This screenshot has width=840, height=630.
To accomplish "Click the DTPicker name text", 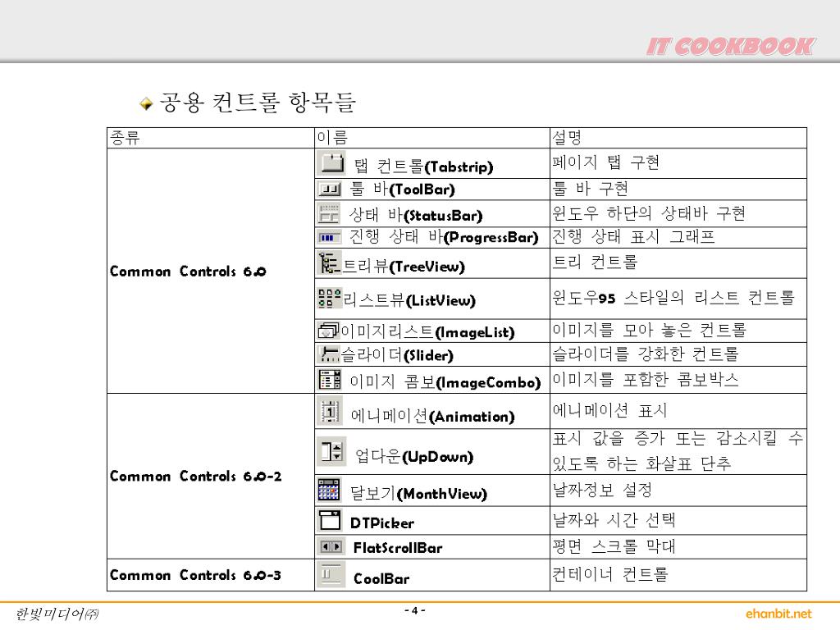I will point(382,523).
